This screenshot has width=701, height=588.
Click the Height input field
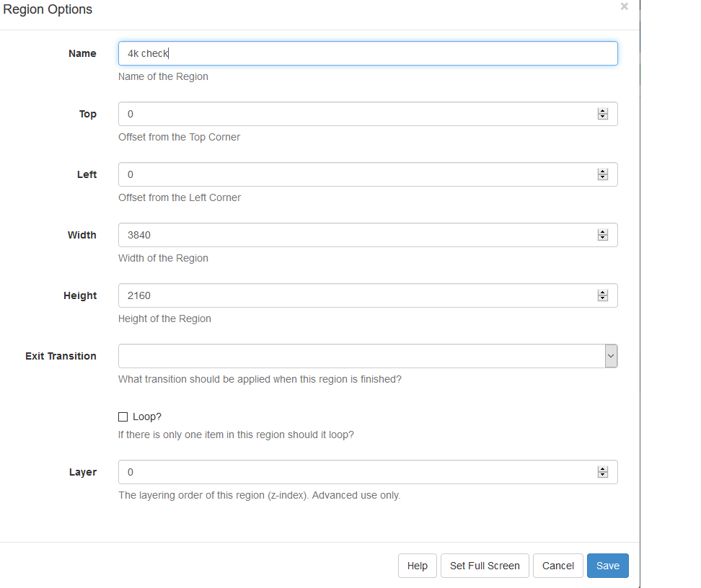coord(368,295)
